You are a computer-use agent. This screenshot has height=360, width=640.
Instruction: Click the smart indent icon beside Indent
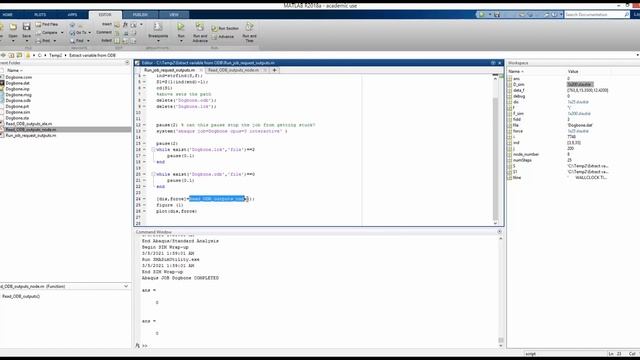(x=117, y=41)
